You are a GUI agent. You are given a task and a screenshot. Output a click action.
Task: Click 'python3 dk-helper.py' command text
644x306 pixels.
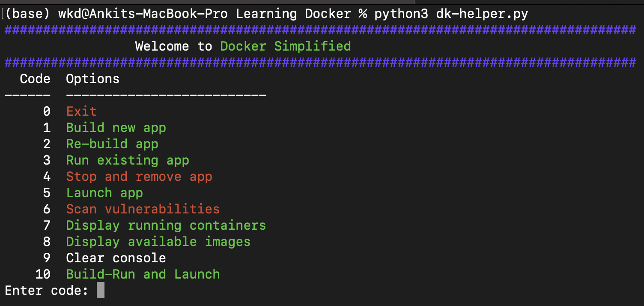pos(451,14)
